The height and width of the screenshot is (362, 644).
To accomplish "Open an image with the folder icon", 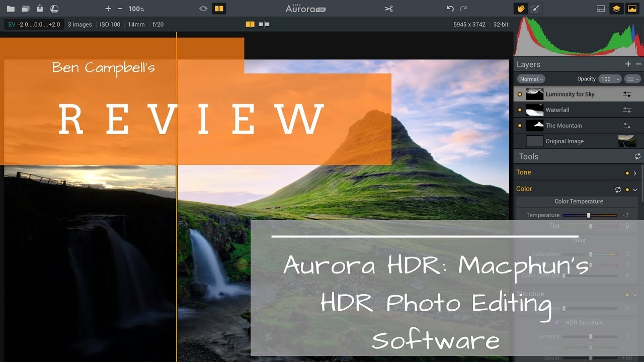I will pos(11,9).
